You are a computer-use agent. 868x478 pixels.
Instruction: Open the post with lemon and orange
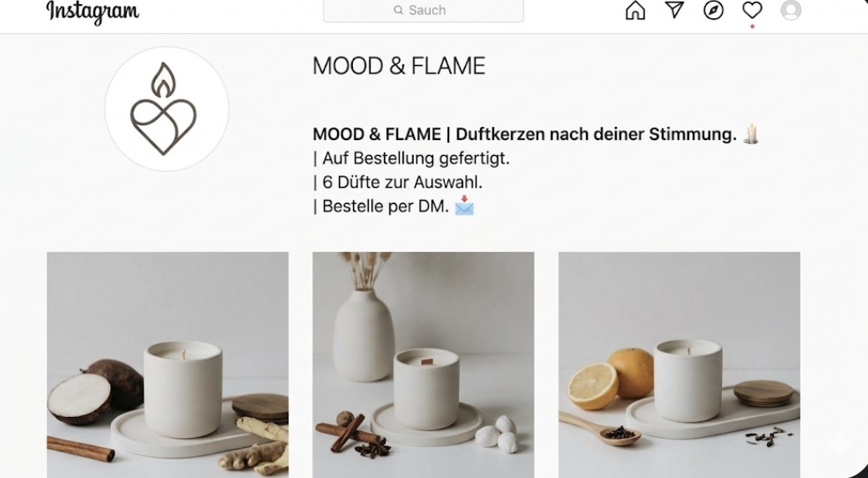coord(679,365)
